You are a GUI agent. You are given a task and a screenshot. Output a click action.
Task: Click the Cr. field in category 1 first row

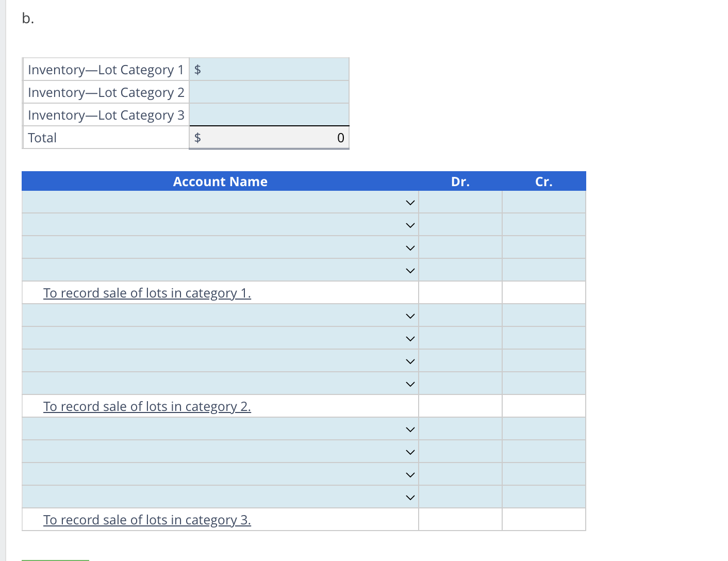[x=544, y=202]
